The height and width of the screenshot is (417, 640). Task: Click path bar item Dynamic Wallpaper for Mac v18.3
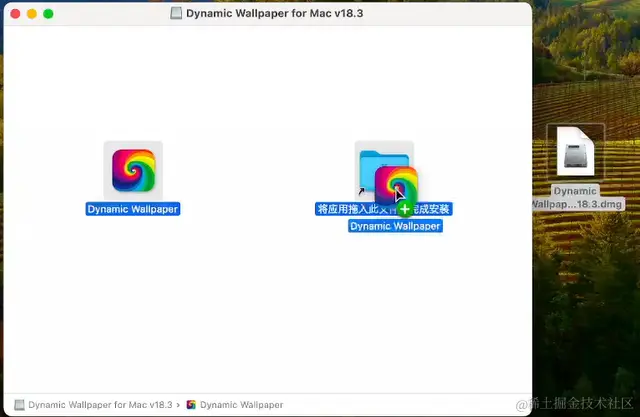(x=100, y=405)
